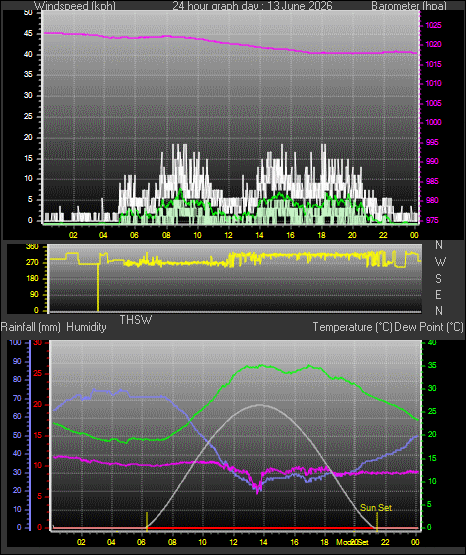The image size is (466, 555).
Task: Click the 12 hour tick on wind graph
Action: [x=228, y=235]
